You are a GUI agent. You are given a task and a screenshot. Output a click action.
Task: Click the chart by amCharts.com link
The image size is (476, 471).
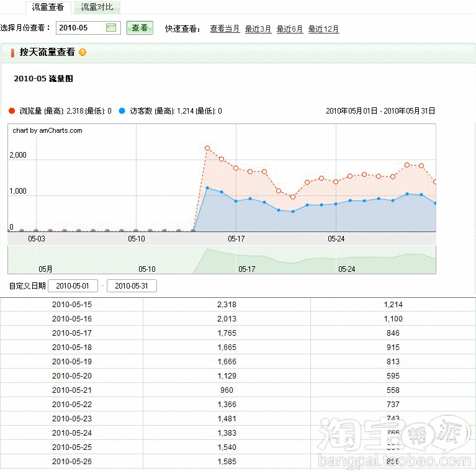[x=47, y=130]
